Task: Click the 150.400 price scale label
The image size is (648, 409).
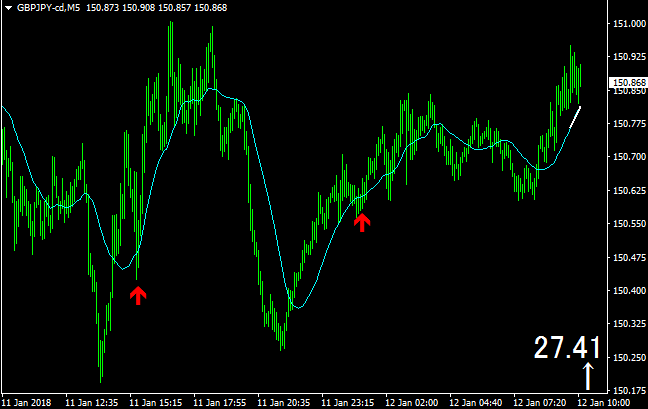Action: 629,290
